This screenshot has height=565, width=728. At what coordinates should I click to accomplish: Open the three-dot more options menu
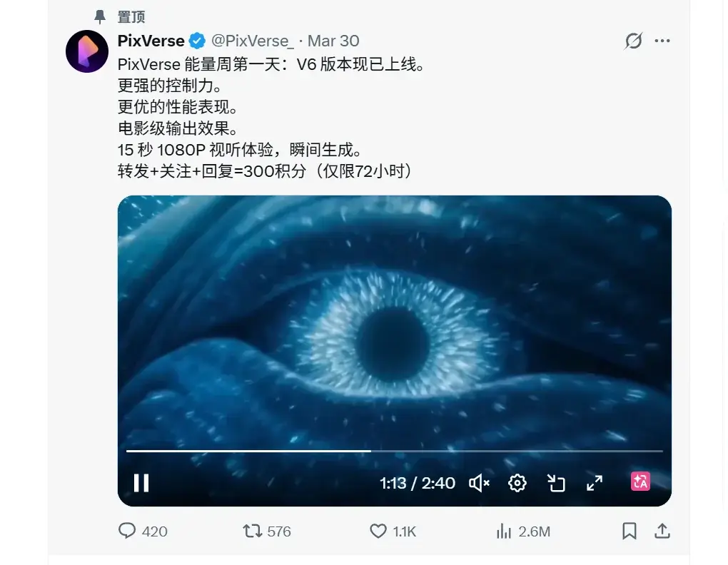(x=662, y=41)
